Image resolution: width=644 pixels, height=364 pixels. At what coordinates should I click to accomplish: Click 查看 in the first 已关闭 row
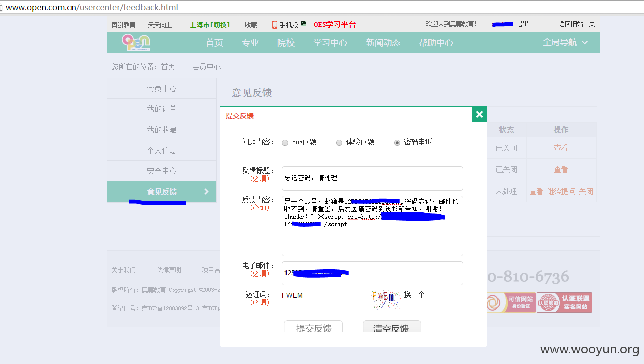(x=561, y=148)
